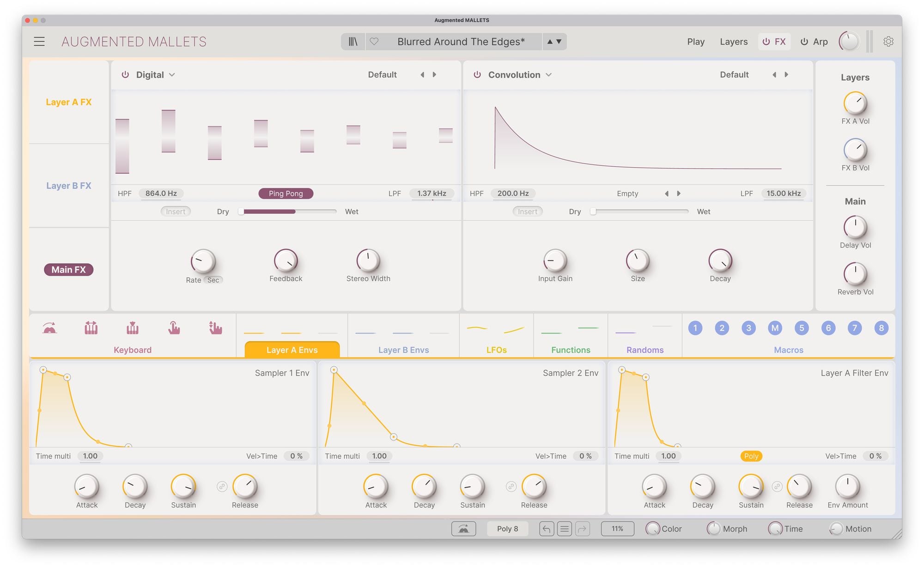
Task: Select the second Keyboard icon with keys and arrows
Action: pyautogui.click(x=91, y=328)
